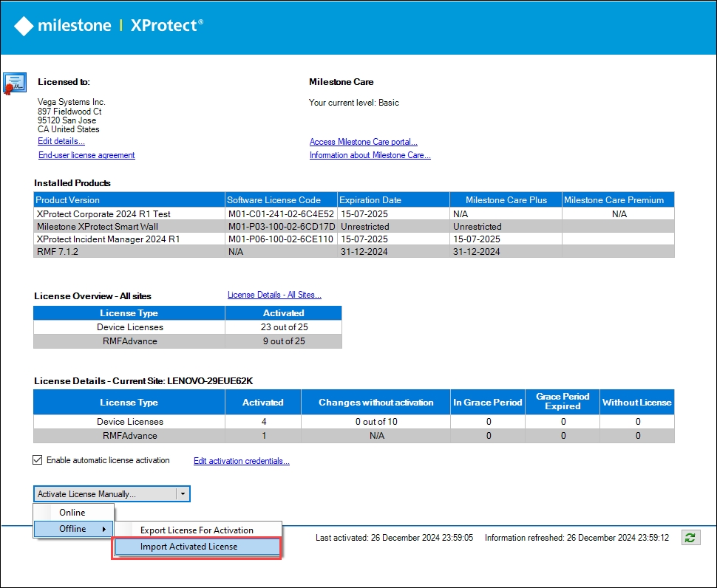Click the green refresh license information icon

pos(690,538)
